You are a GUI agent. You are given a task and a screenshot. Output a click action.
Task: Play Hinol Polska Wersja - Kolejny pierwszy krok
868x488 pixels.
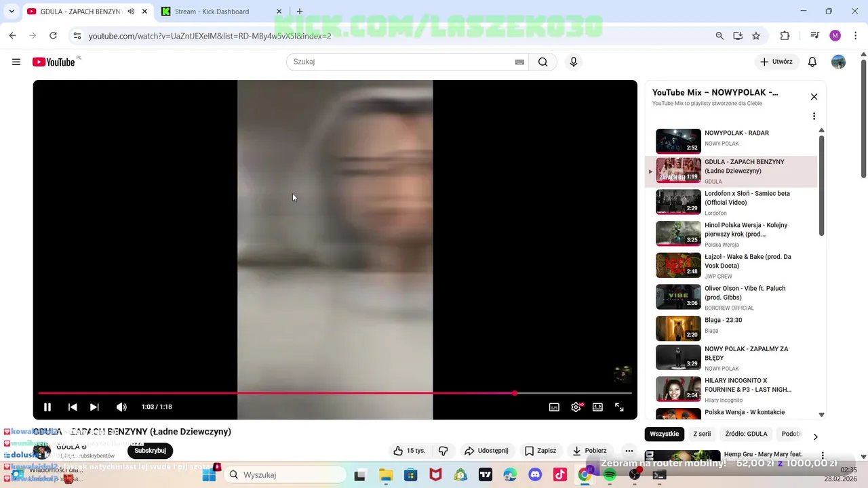736,234
